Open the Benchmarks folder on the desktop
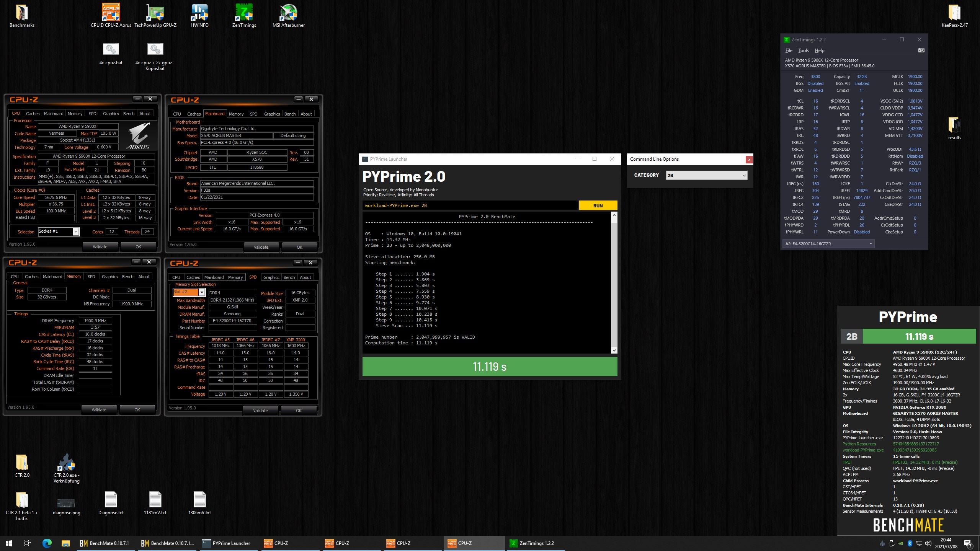 point(22,16)
